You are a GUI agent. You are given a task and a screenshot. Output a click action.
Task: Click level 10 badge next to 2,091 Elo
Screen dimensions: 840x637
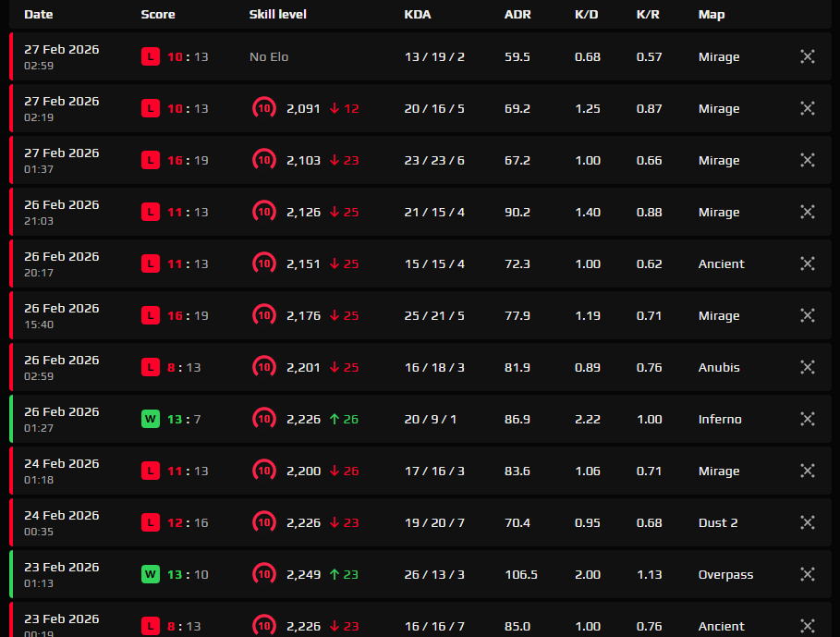[x=264, y=108]
